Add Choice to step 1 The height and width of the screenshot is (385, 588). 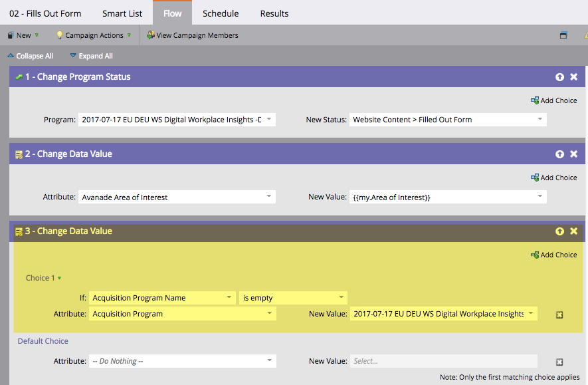[554, 100]
